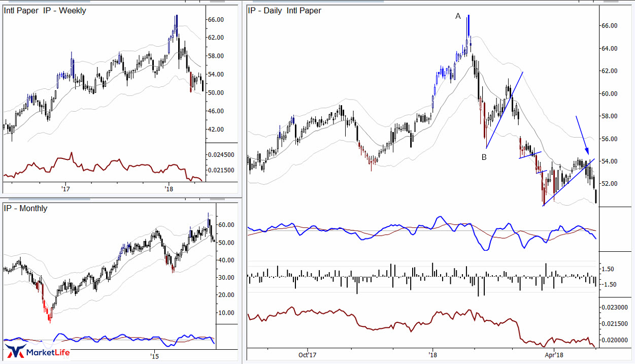
Task: Click the Oct'17 date label on the daily chart
Action: [308, 355]
